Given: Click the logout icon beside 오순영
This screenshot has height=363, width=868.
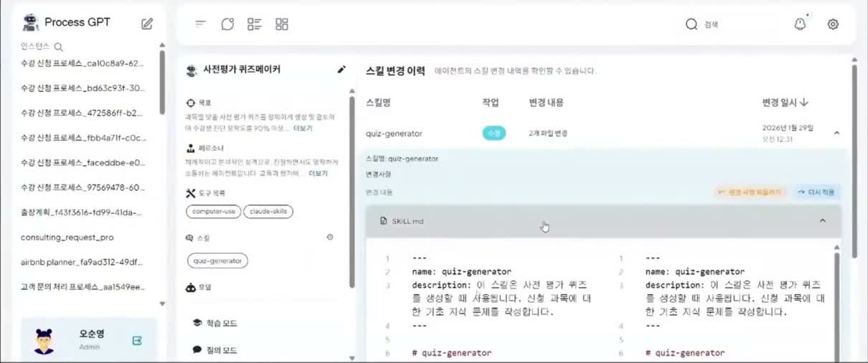Looking at the screenshot, I should 137,341.
